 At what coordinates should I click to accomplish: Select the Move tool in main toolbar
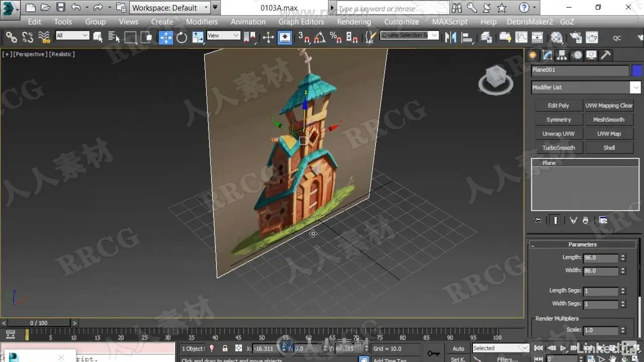pos(166,37)
